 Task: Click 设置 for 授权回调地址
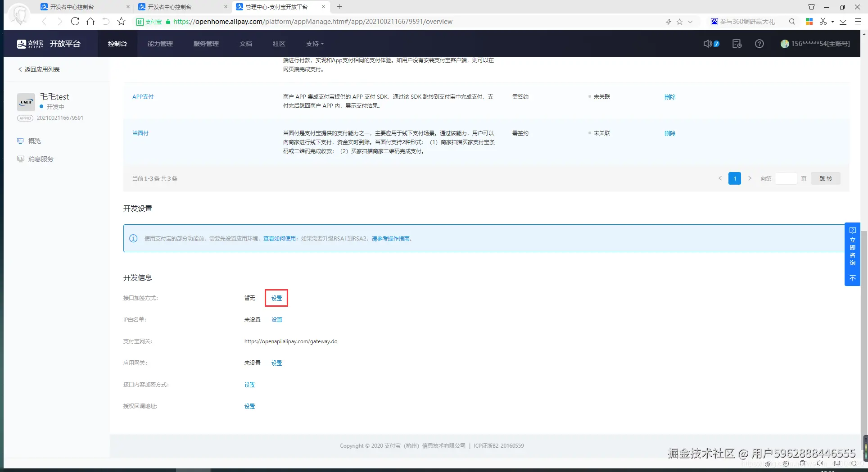[250, 406]
